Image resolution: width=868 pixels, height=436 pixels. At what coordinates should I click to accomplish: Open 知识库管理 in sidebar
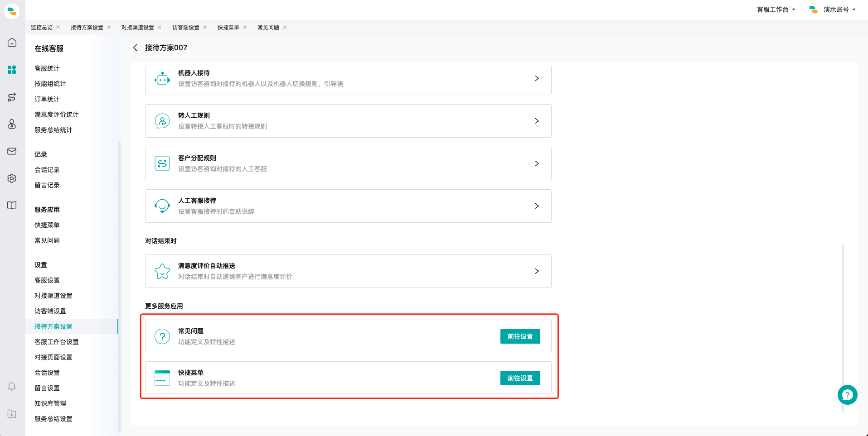[x=50, y=403]
